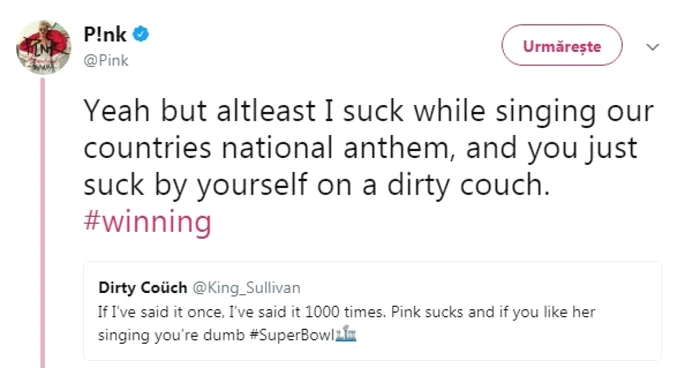Click the P!nk display name
This screenshot has width=700, height=368.
click(x=105, y=35)
